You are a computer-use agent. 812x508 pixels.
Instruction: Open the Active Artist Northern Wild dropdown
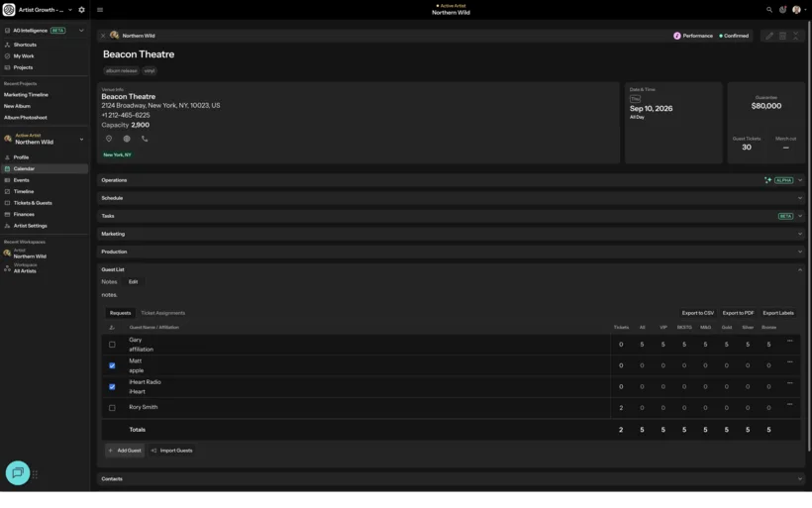(81, 140)
